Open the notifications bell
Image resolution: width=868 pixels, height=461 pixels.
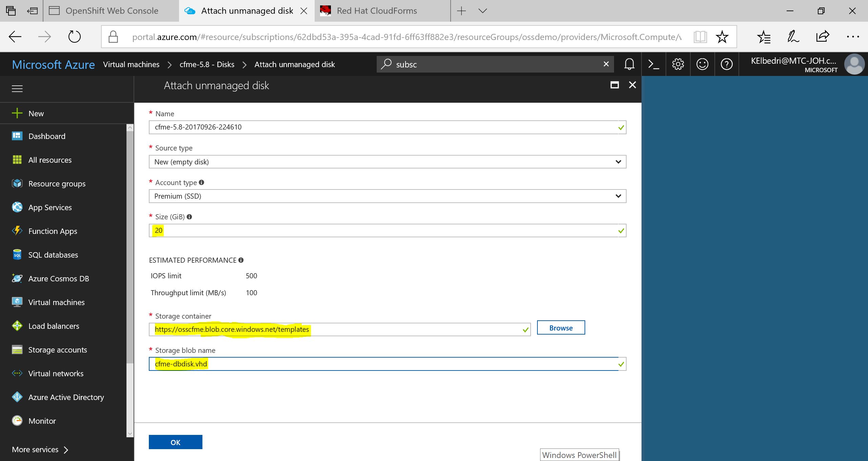[x=629, y=64]
